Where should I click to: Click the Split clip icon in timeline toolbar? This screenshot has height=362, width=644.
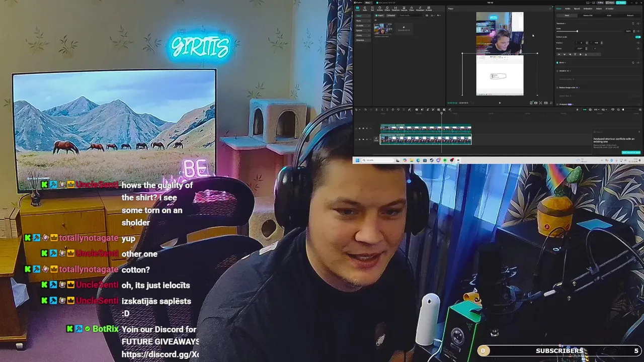click(x=376, y=110)
